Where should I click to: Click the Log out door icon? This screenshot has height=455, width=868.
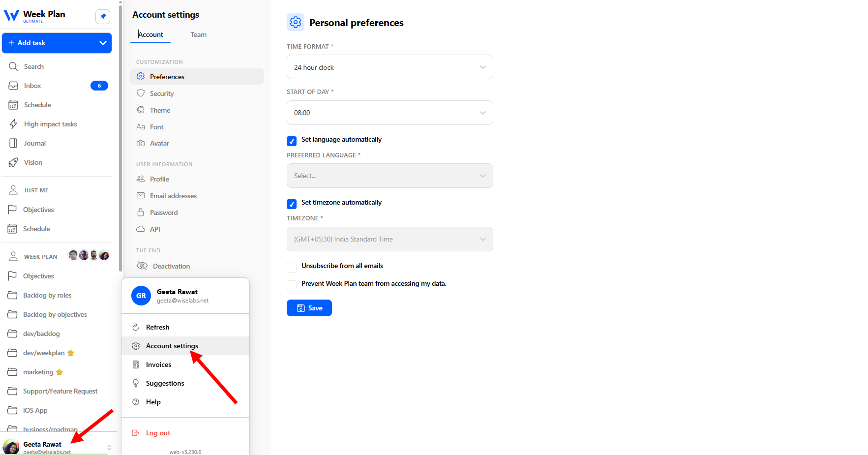pos(136,433)
